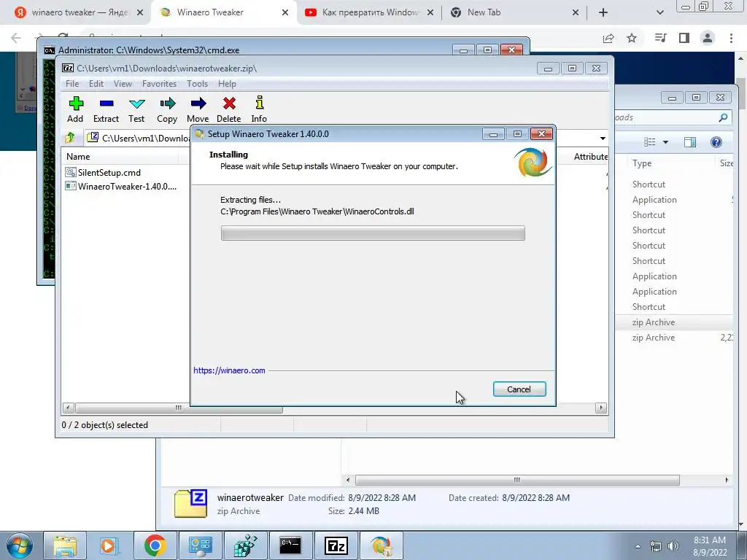This screenshot has height=560, width=747.
Task: Bookmark this page with the star icon
Action: pyautogui.click(x=632, y=38)
